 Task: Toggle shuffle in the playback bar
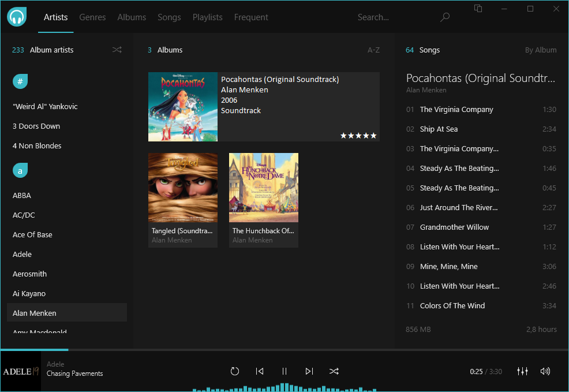(334, 371)
